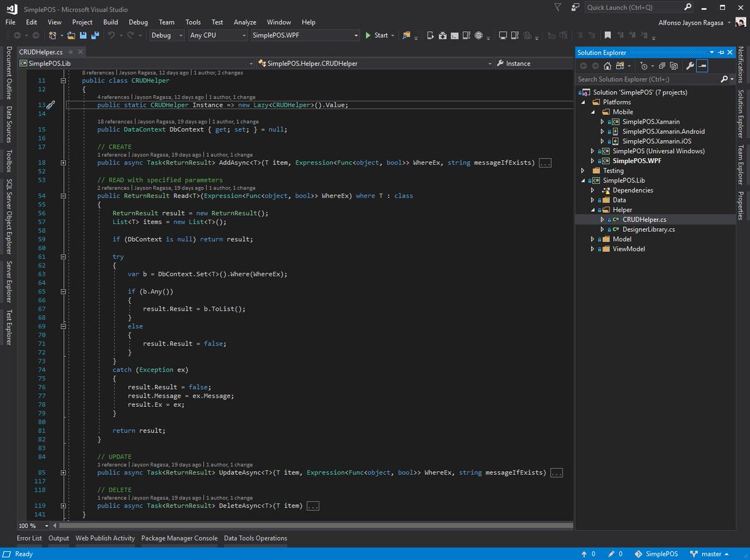Click Show All Files icon in Solution Explorer

[674, 66]
